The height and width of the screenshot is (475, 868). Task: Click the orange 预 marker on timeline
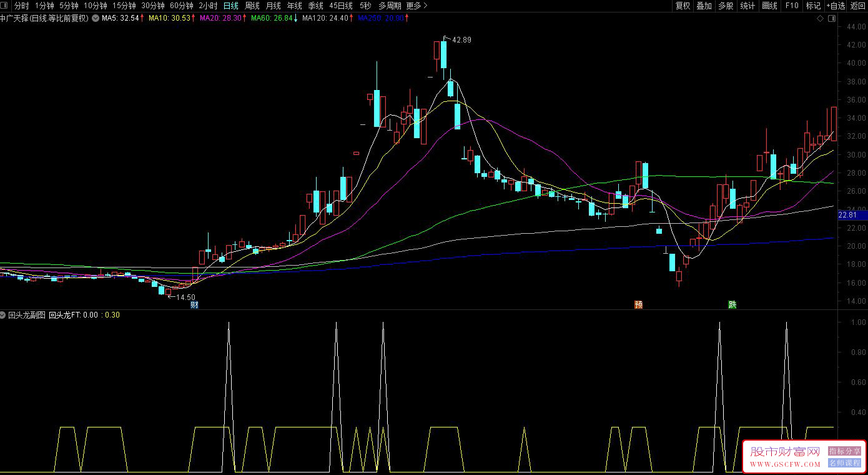click(638, 305)
